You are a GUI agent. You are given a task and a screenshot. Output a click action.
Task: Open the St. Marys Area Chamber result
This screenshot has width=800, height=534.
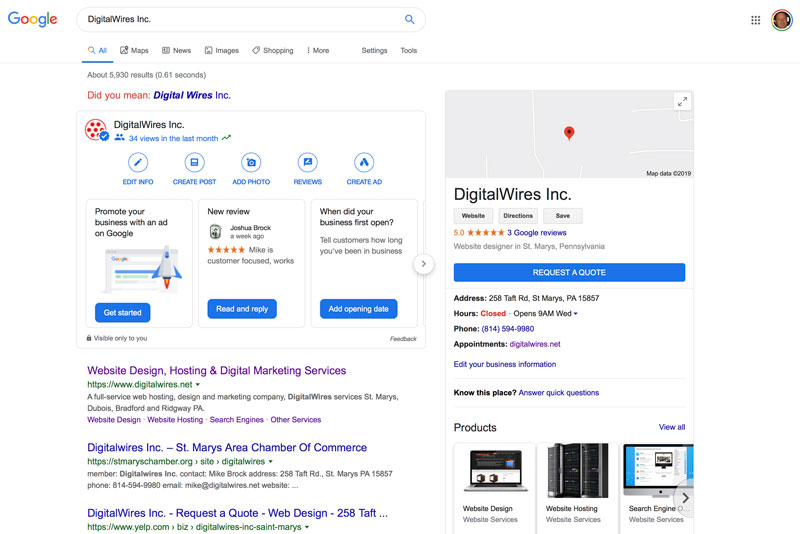tap(227, 447)
